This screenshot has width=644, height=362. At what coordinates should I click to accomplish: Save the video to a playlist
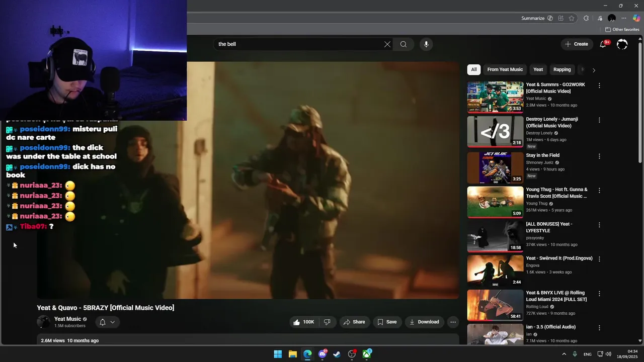[387, 322]
